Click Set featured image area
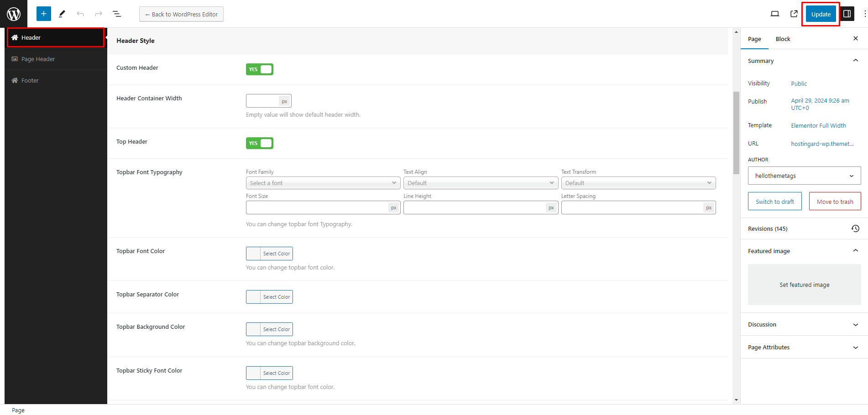 (805, 285)
